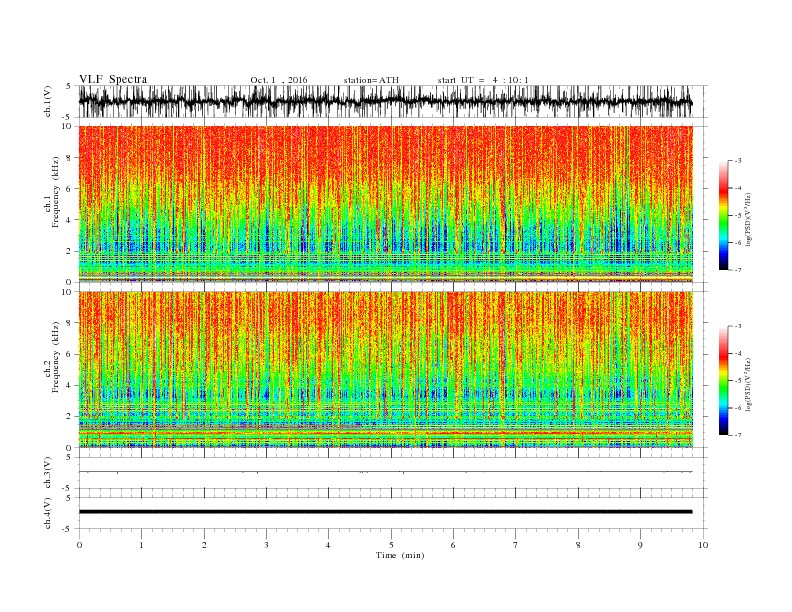The width and height of the screenshot is (792, 612).
Task: Click the "Time (min)" axis title
Action: pos(400,555)
